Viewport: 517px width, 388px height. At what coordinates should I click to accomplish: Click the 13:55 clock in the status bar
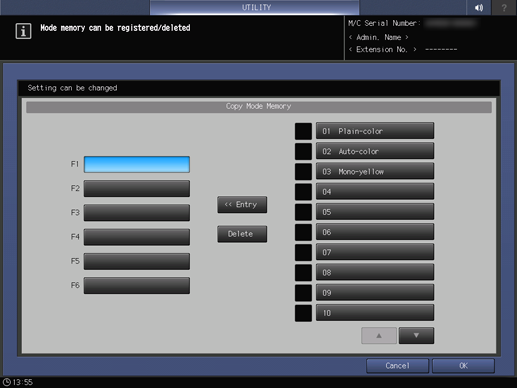pyautogui.click(x=18, y=382)
